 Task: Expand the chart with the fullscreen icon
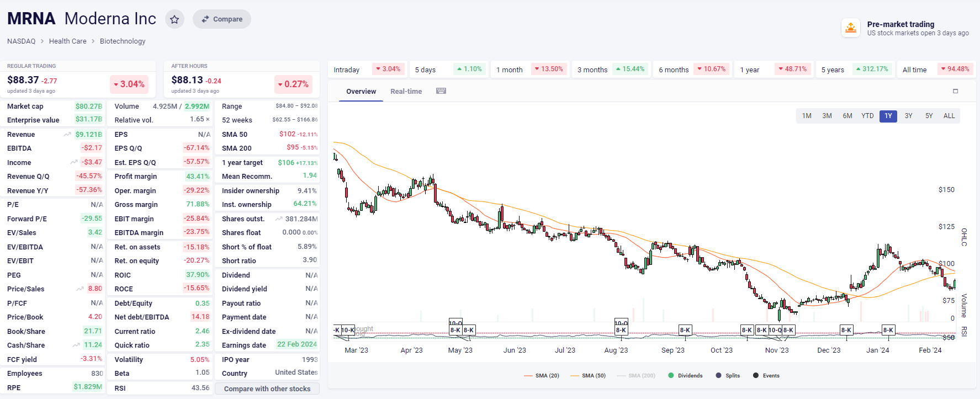point(955,91)
